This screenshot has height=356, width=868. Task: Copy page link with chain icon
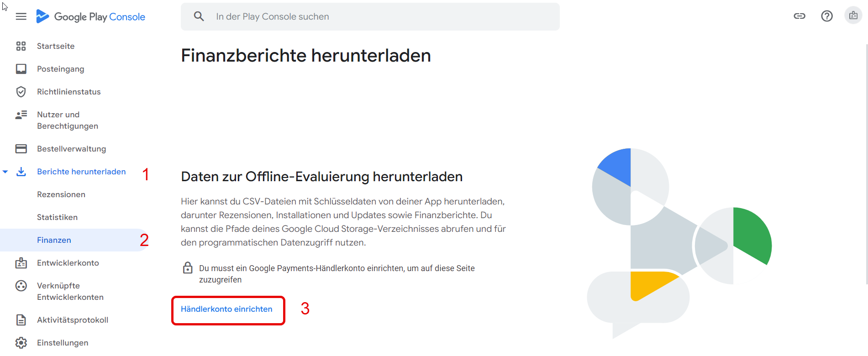tap(800, 16)
